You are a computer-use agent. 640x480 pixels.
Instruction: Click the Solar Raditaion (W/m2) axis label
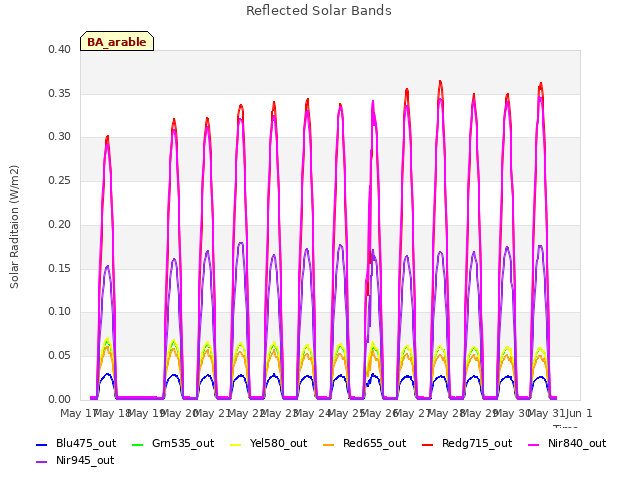point(14,227)
